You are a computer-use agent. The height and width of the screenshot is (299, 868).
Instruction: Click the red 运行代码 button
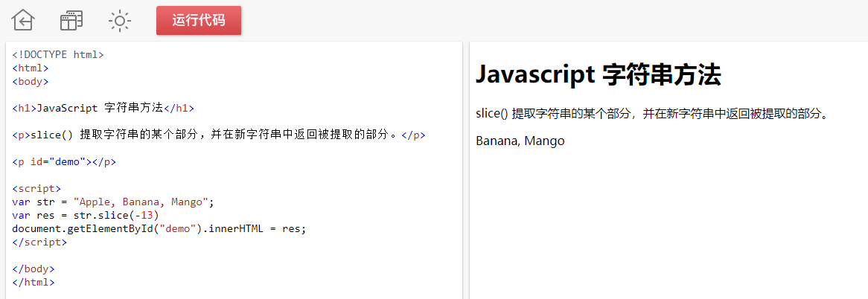(x=199, y=20)
